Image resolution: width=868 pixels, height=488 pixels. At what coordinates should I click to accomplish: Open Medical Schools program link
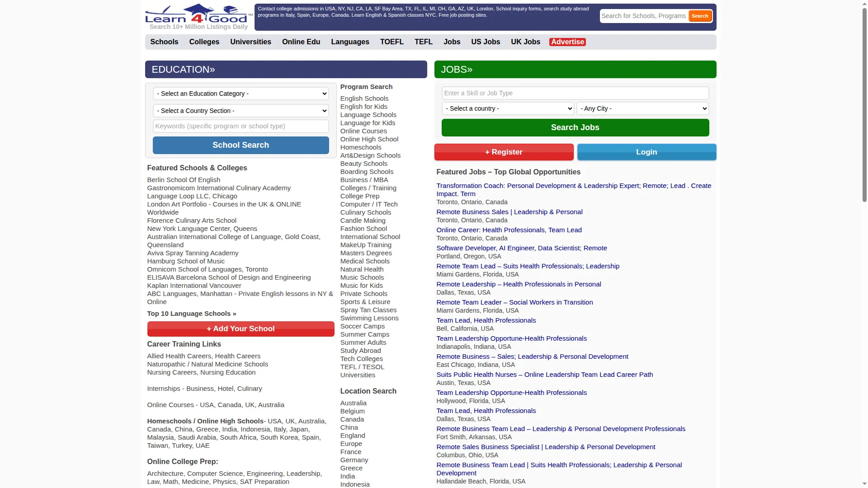pyautogui.click(x=365, y=261)
